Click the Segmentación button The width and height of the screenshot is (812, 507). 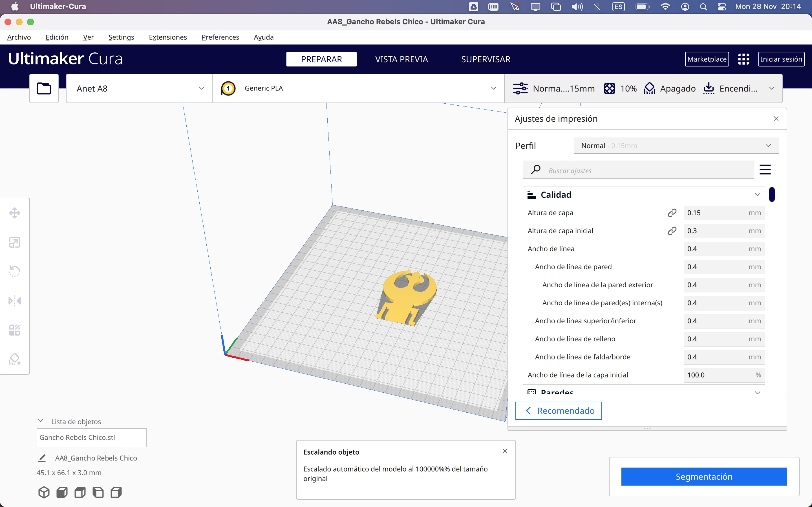click(704, 477)
